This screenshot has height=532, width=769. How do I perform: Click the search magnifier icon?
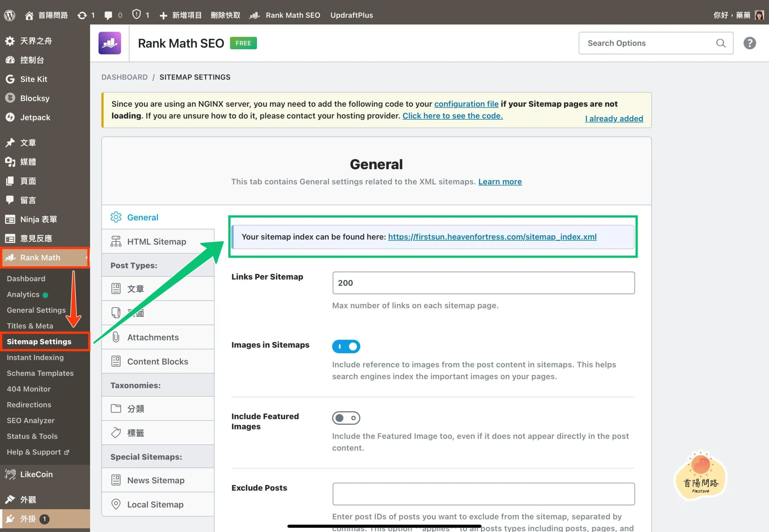click(720, 43)
